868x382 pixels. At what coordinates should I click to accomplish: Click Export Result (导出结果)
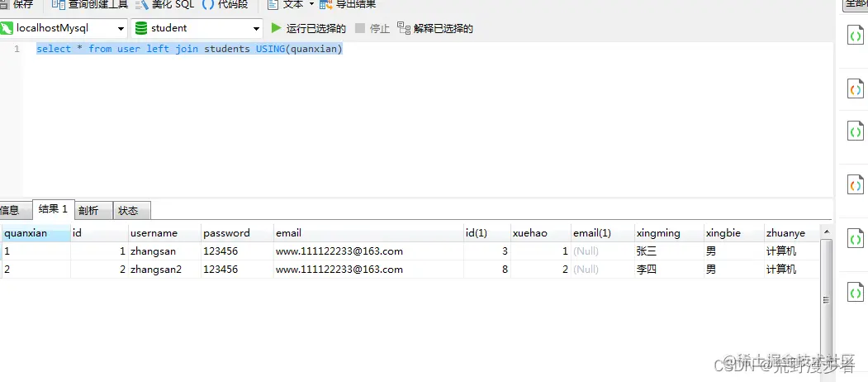click(349, 4)
